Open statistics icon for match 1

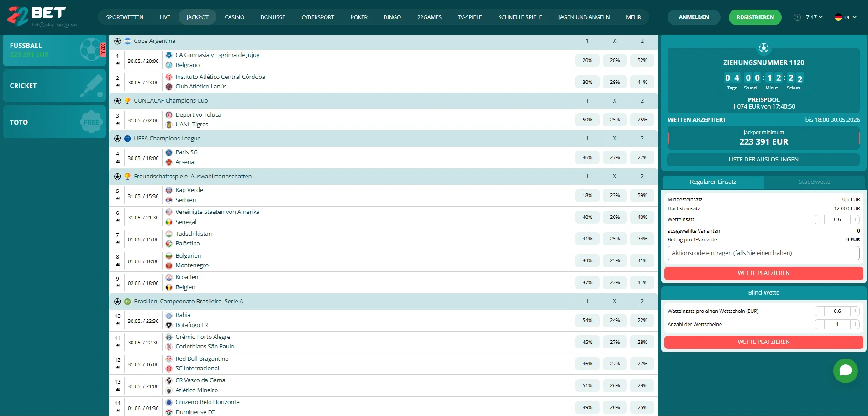point(117,64)
